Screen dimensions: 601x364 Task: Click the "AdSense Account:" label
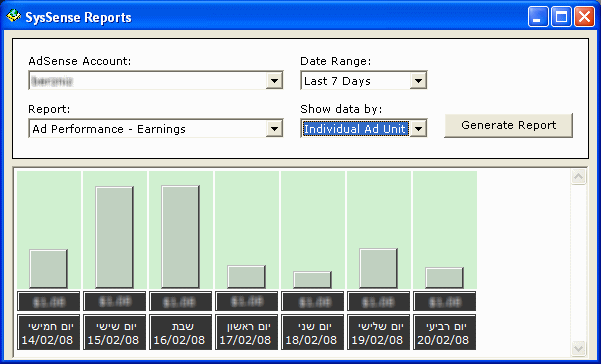80,61
